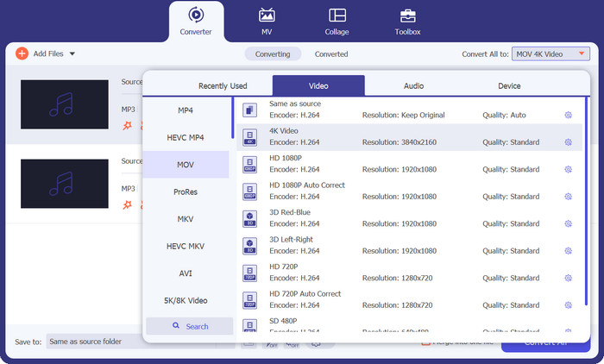This screenshot has width=604, height=364.
Task: Show the Converting list
Action: [x=273, y=54]
